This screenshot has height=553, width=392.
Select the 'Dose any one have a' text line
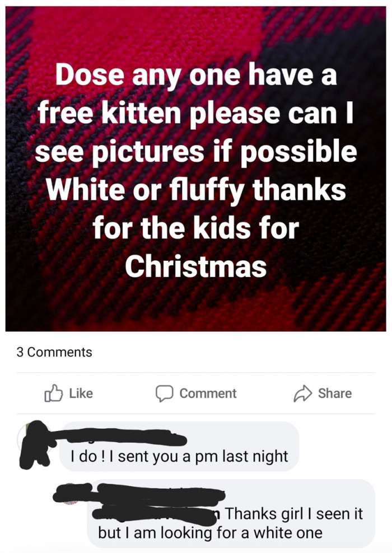point(196,75)
